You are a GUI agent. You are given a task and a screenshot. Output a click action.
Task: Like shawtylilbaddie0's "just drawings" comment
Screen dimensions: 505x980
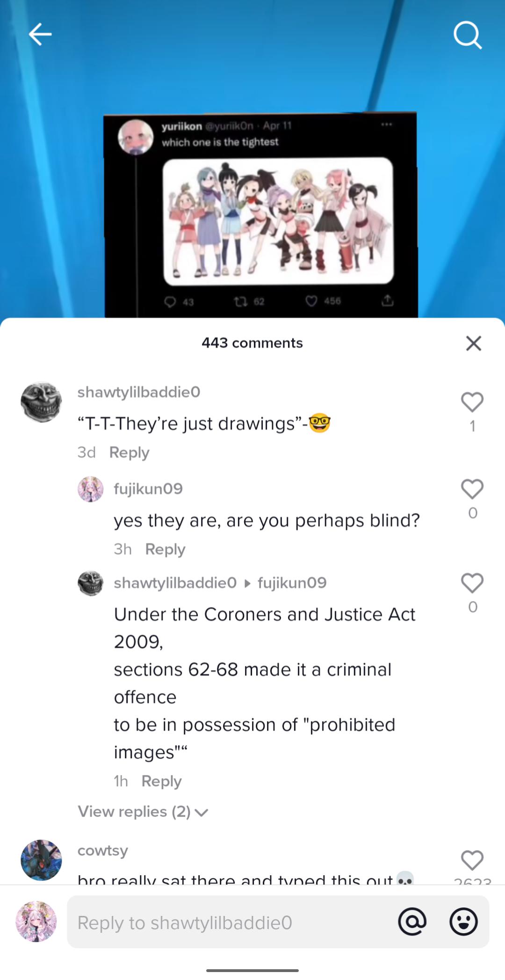[472, 402]
